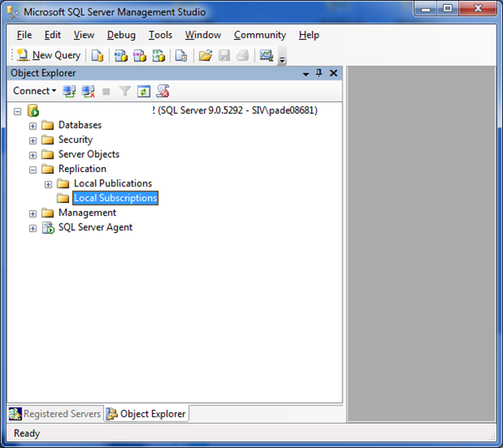Open a Database Engine Query

tap(97, 56)
